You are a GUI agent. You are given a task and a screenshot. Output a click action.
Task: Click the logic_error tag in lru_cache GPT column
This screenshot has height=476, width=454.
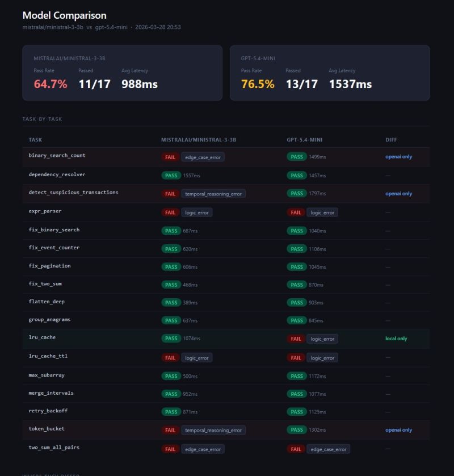point(322,338)
